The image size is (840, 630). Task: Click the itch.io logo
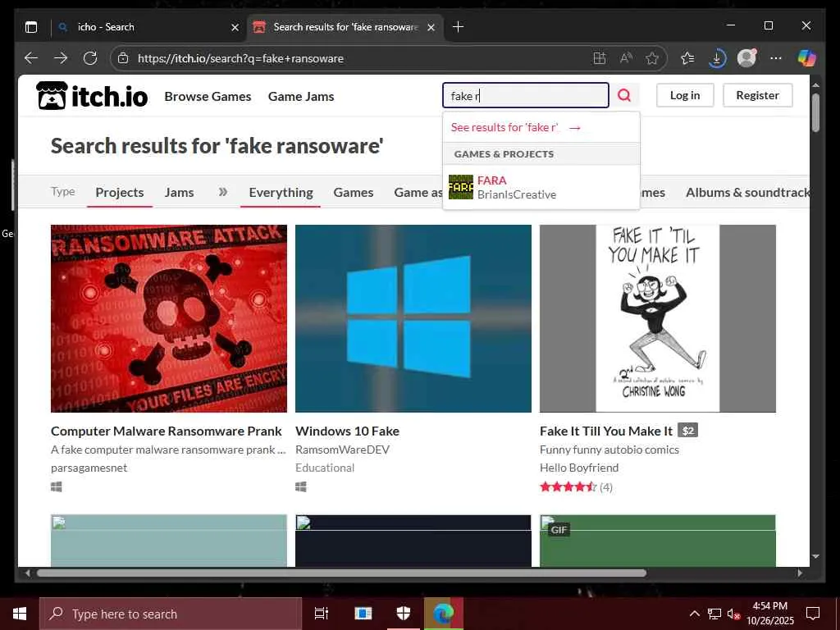click(x=92, y=96)
